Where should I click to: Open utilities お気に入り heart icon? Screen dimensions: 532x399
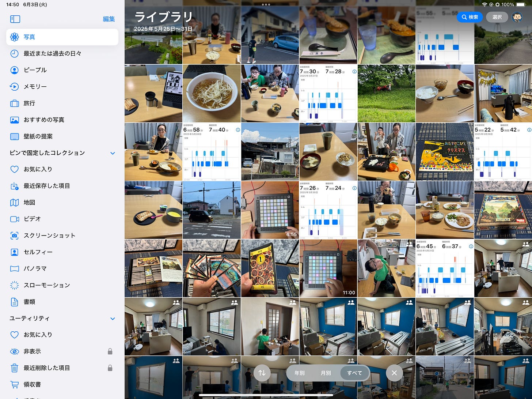point(14,335)
